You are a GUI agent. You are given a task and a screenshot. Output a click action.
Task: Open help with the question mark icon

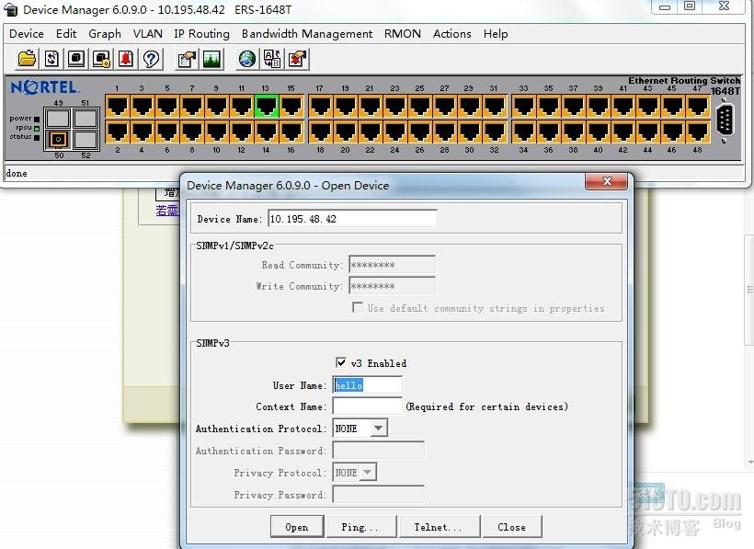[x=151, y=59]
